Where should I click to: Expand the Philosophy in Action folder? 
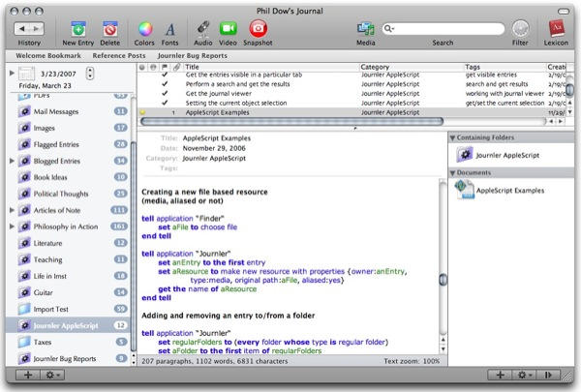12,226
